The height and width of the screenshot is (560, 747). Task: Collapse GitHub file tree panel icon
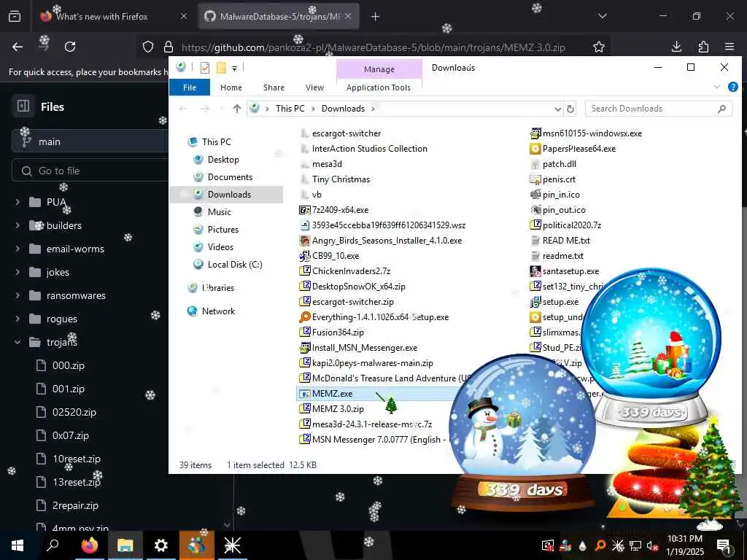coord(23,106)
